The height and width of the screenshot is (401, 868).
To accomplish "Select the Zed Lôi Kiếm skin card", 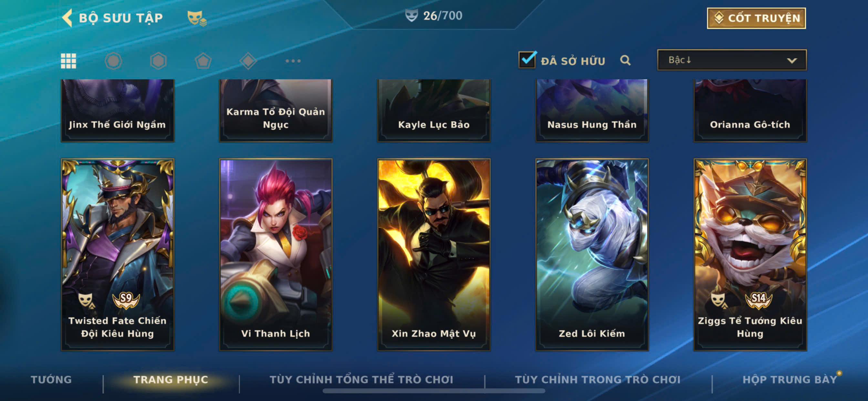I will [592, 255].
